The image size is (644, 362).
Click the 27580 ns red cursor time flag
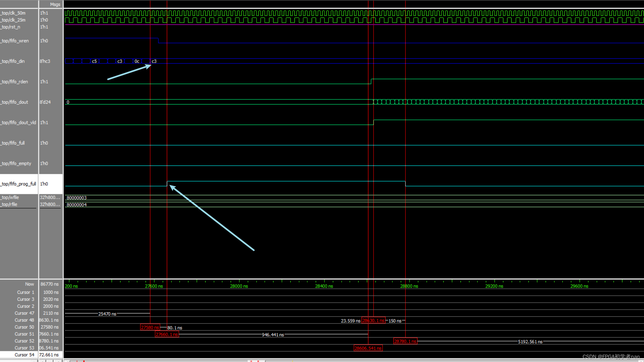tap(150, 327)
